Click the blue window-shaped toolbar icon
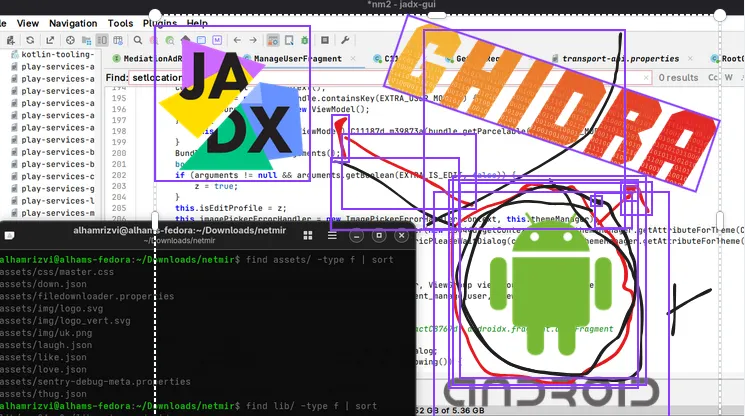 click(201, 40)
